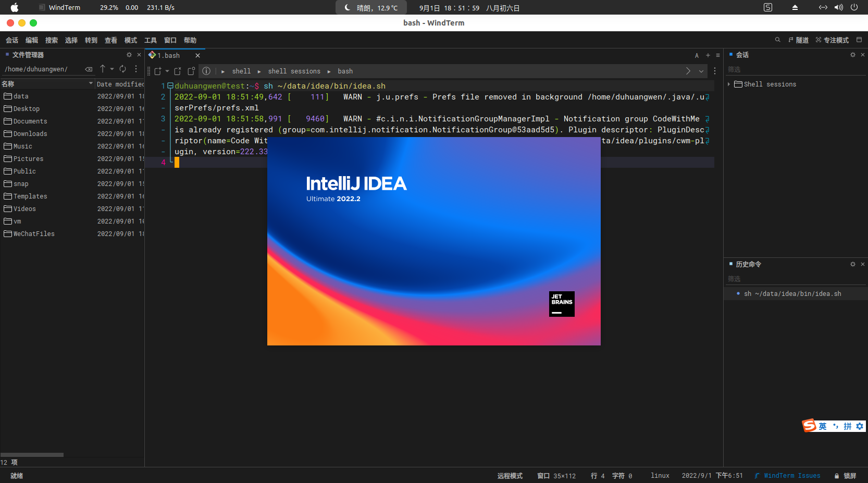This screenshot has height=483, width=868.
Task: Open the 搜索 menu
Action: pos(52,40)
